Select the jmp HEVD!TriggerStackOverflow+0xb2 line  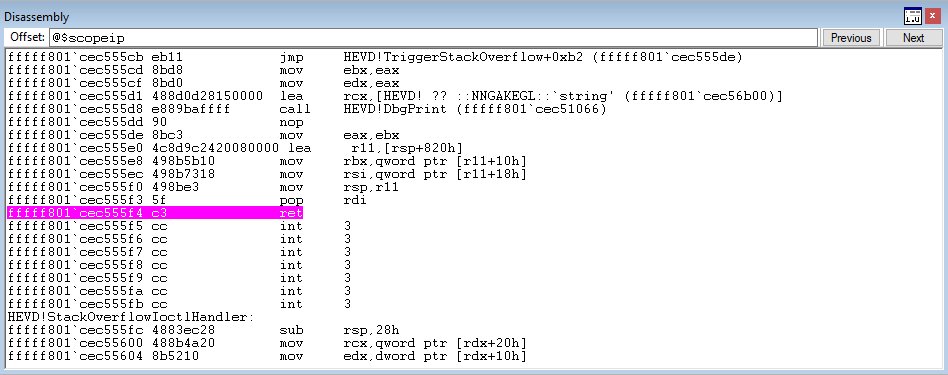(375, 57)
